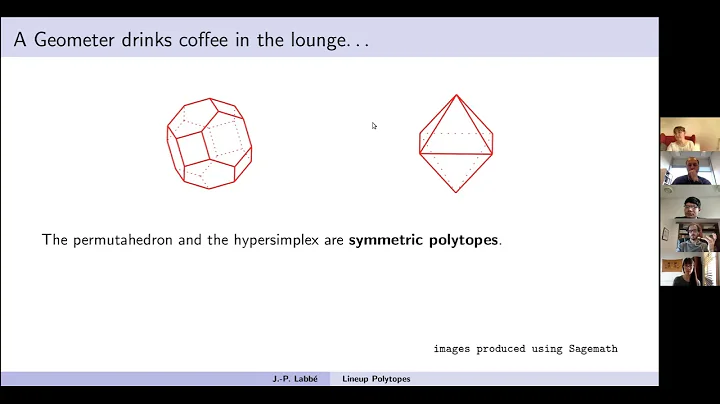
Task: Click "images produced using Sagemath" credit
Action: [525, 349]
